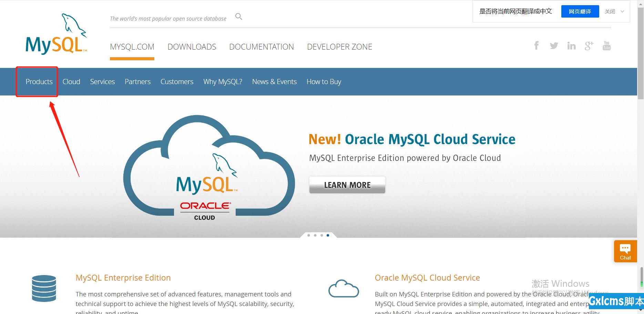
Task: Open the Why MySQL? menu item
Action: point(223,82)
